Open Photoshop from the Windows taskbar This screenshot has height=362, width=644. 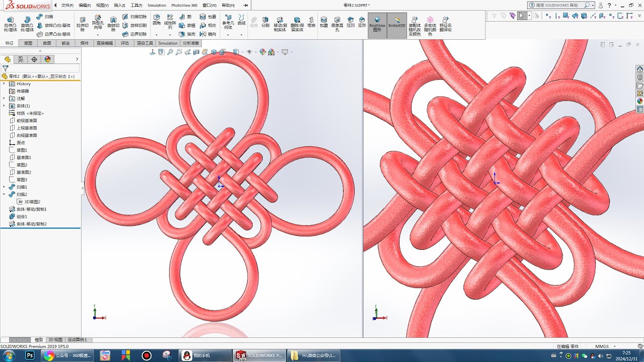click(x=30, y=355)
